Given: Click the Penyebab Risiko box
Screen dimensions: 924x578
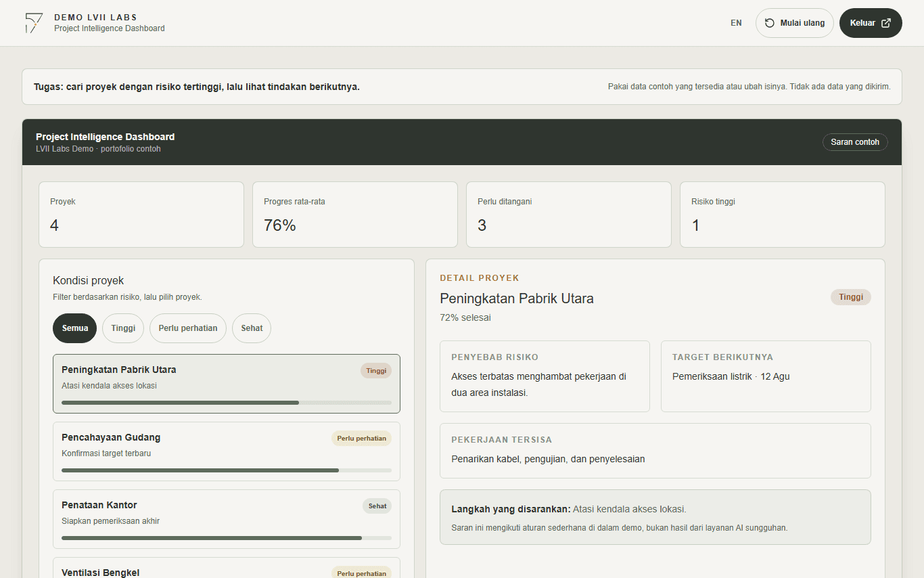Looking at the screenshot, I should click(545, 376).
